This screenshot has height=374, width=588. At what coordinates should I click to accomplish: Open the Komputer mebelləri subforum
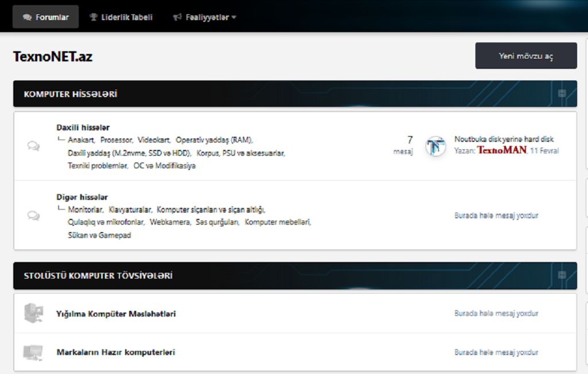277,222
